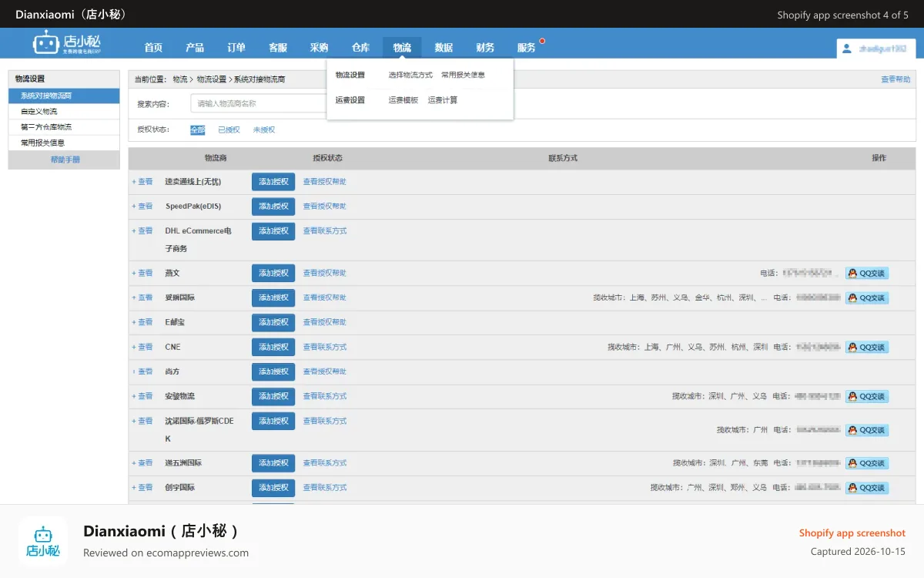Choose 运费模板 in the dropdown
Screen dimensions: 924x578
(403, 100)
